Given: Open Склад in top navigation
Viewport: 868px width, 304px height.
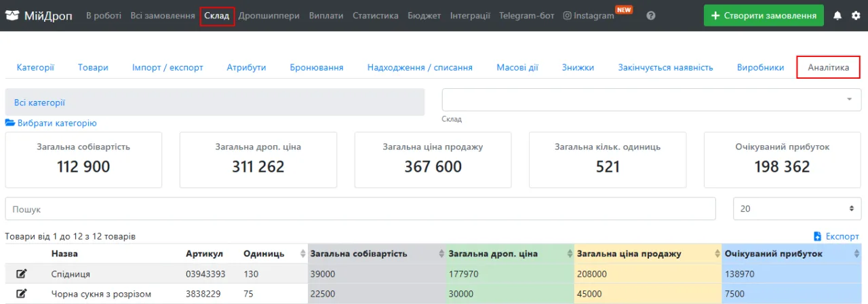Looking at the screenshot, I should [217, 16].
